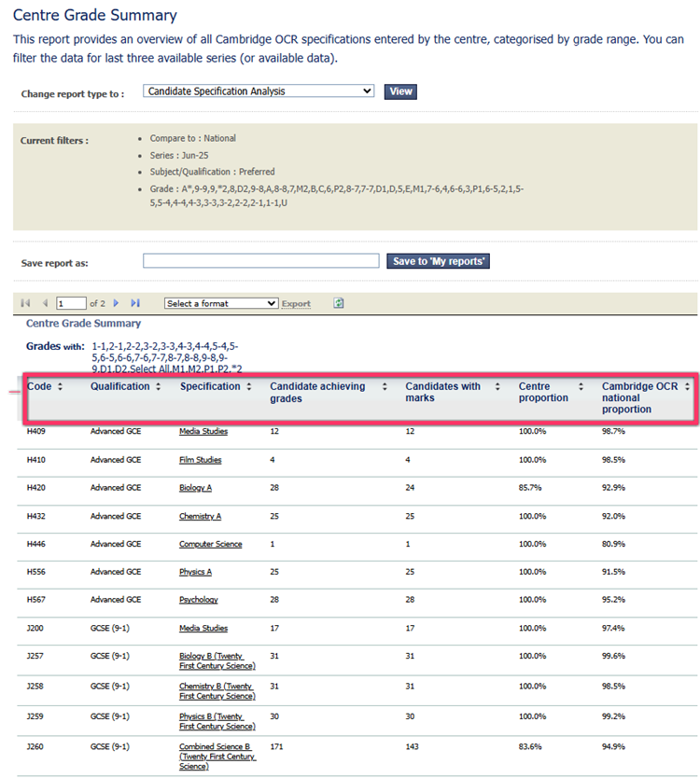Viewport: 700px width, 778px height.
Task: Click the Export link
Action: coord(296,304)
